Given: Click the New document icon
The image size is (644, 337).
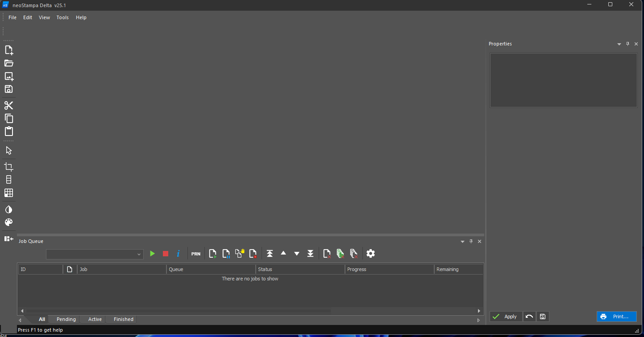Looking at the screenshot, I should tap(9, 50).
